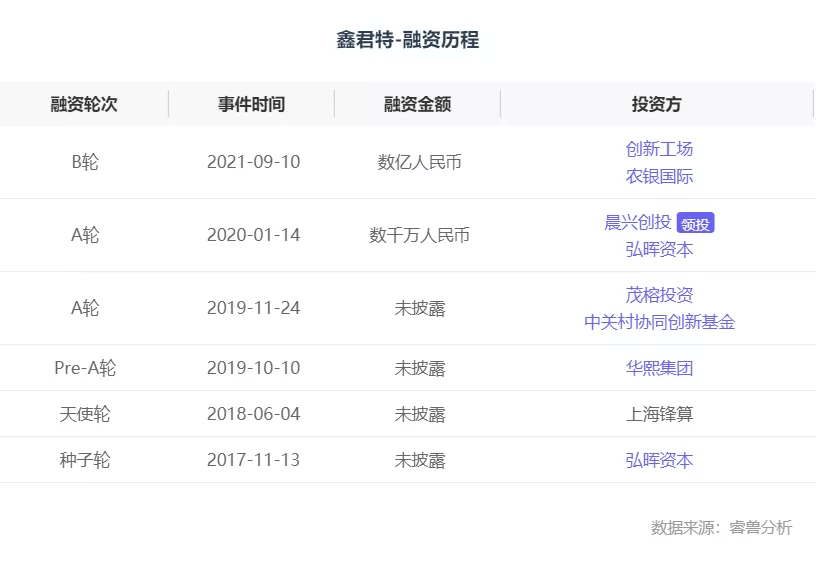Image resolution: width=816 pixels, height=570 pixels.
Task: Click 未披露 in the 种子轮 row
Action: click(x=419, y=460)
